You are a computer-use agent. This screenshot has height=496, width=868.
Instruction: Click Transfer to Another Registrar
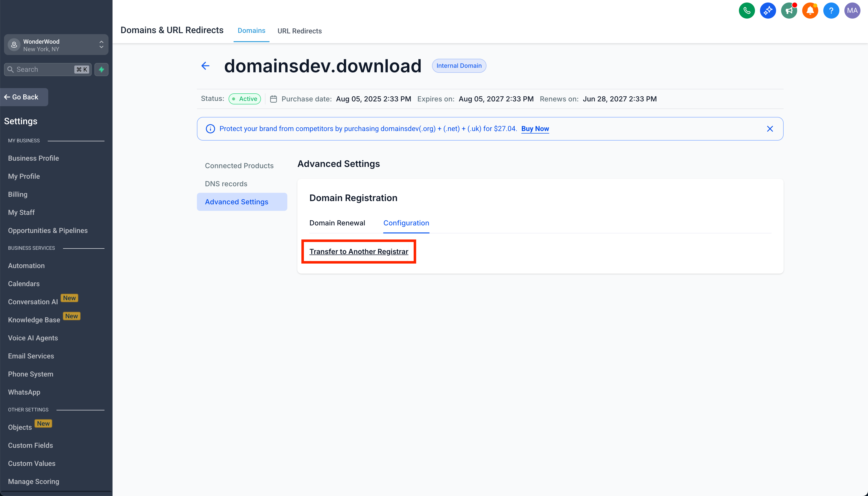[x=358, y=252]
